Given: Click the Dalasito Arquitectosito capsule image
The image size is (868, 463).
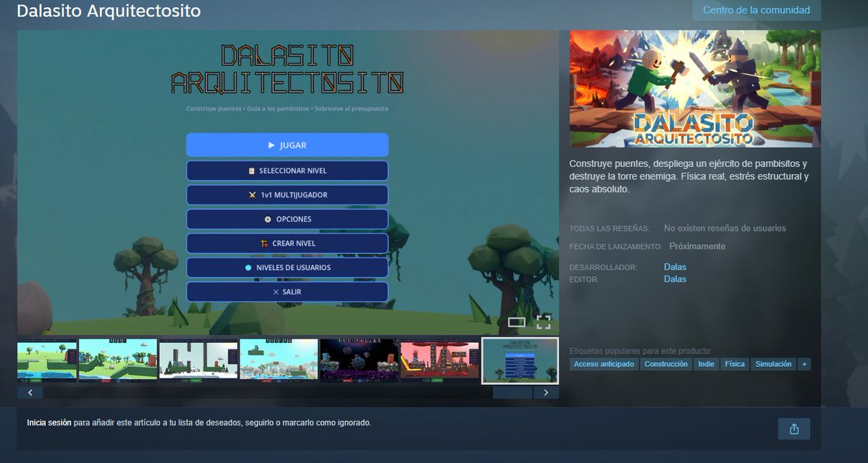Looking at the screenshot, I should click(695, 88).
